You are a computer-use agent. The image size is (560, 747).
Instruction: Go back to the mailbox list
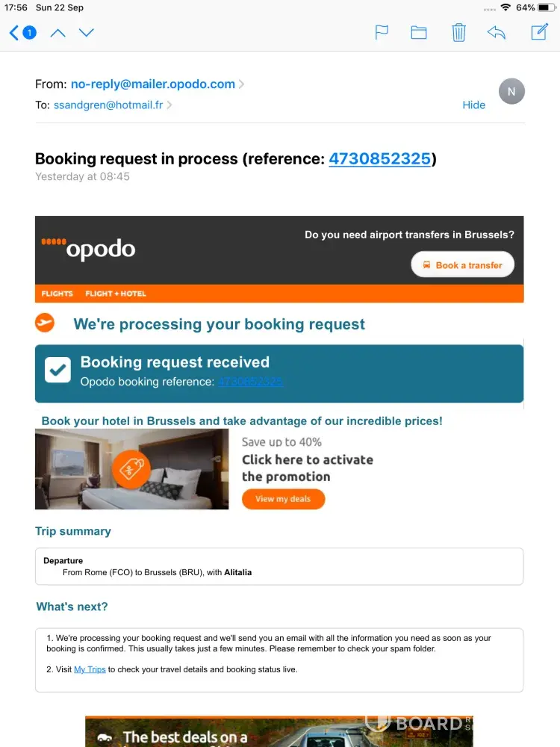pyautogui.click(x=21, y=33)
